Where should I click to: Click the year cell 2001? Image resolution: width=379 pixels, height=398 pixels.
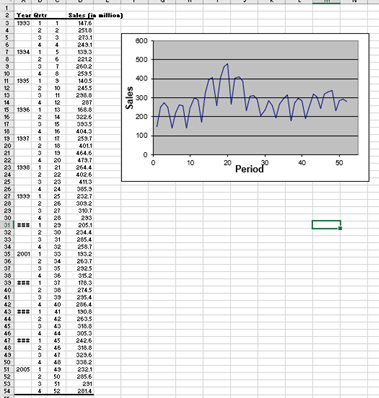click(x=23, y=254)
